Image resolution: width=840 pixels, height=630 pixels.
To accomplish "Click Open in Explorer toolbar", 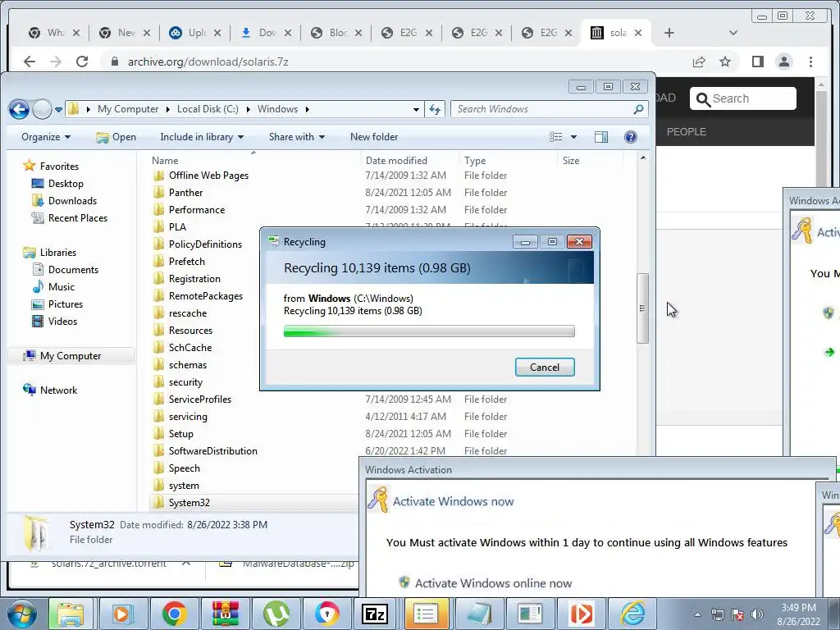I will [x=116, y=137].
